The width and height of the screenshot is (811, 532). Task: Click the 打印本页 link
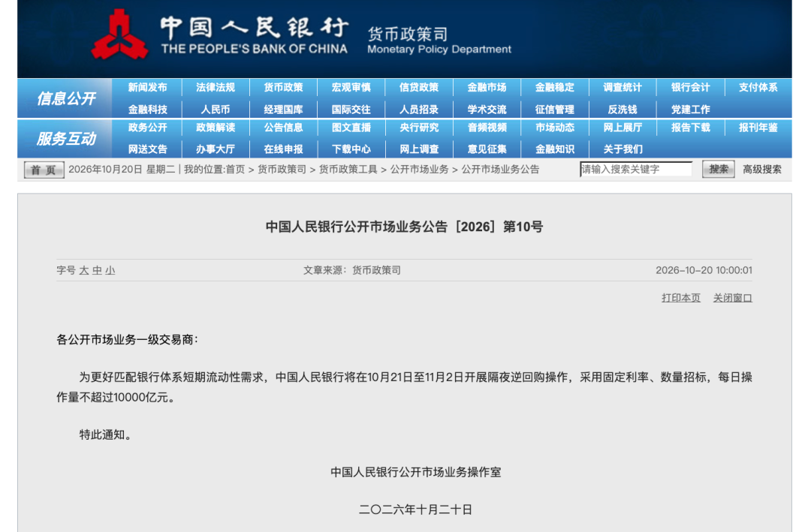click(680, 298)
